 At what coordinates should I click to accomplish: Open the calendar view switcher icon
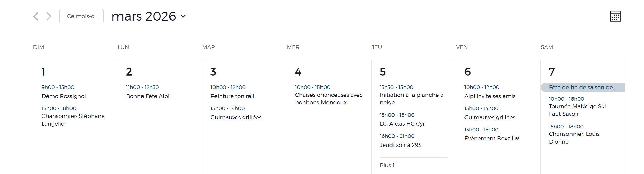click(x=615, y=16)
